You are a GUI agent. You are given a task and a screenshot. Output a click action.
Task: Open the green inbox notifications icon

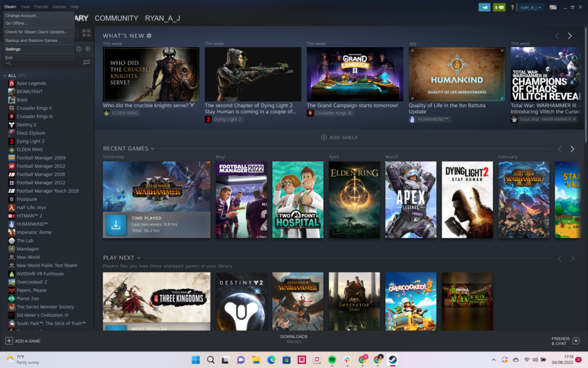(499, 7)
